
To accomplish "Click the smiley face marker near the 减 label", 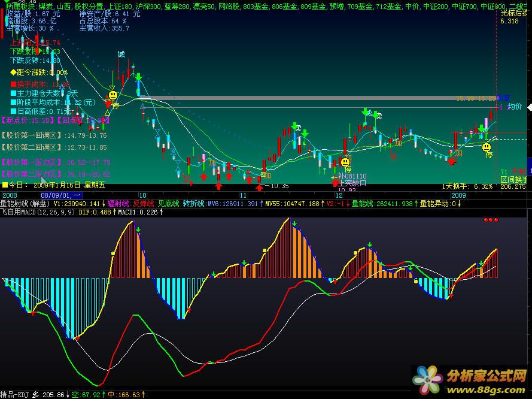I will click(x=113, y=95).
